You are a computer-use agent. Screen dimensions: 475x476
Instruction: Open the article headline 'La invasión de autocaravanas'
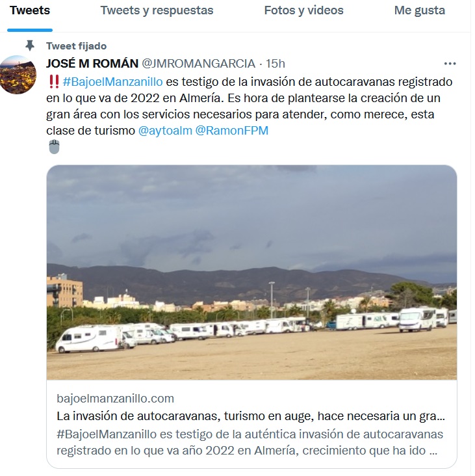pyautogui.click(x=251, y=416)
